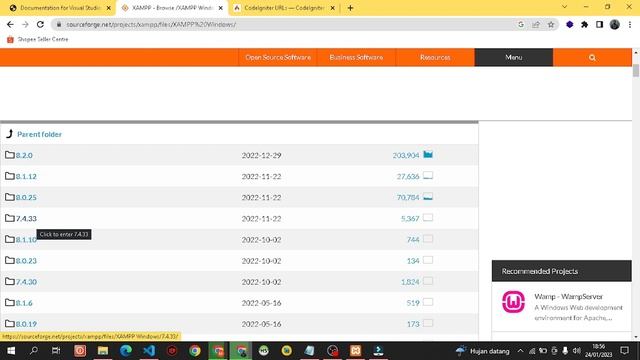Click the 8.1.12 folder icon
The height and width of the screenshot is (360, 640).
10,176
